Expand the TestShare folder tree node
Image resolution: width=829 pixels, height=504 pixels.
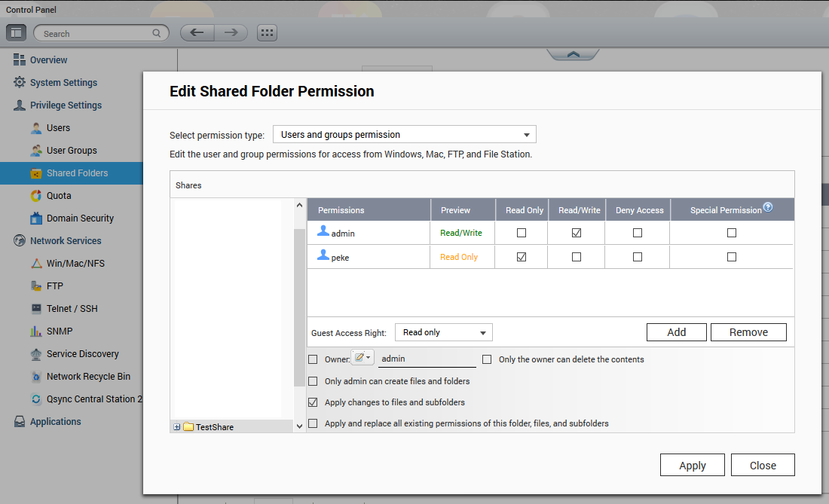coord(177,427)
